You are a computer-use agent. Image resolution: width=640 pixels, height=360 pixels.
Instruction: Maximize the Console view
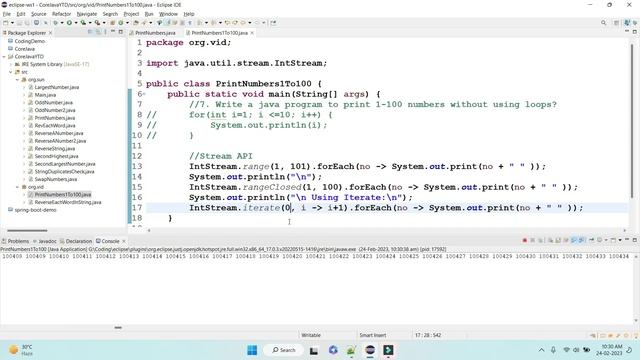point(635,240)
